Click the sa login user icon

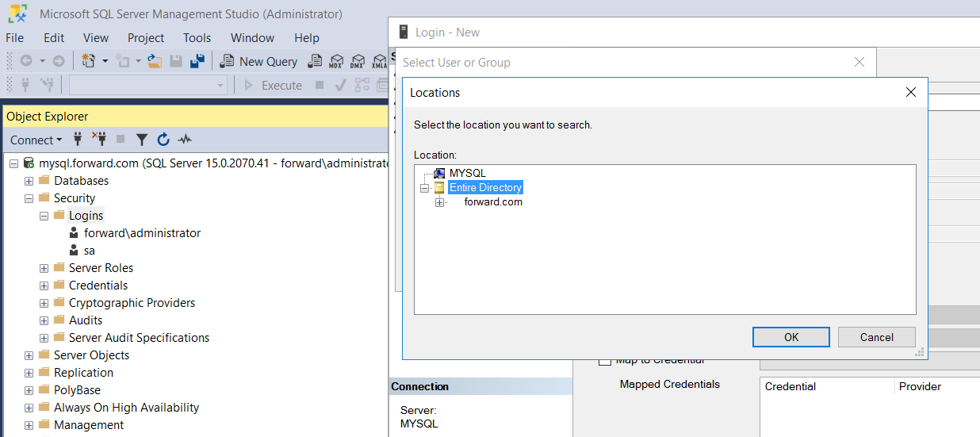[x=74, y=251]
